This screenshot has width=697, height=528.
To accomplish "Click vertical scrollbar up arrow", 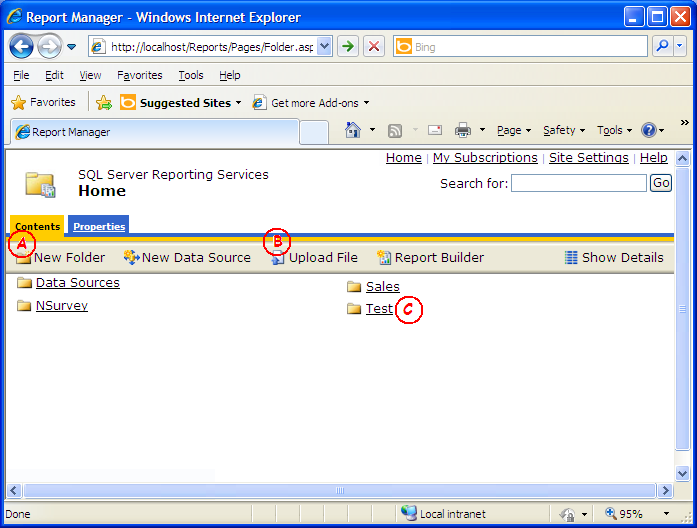I will pyautogui.click(x=682, y=158).
